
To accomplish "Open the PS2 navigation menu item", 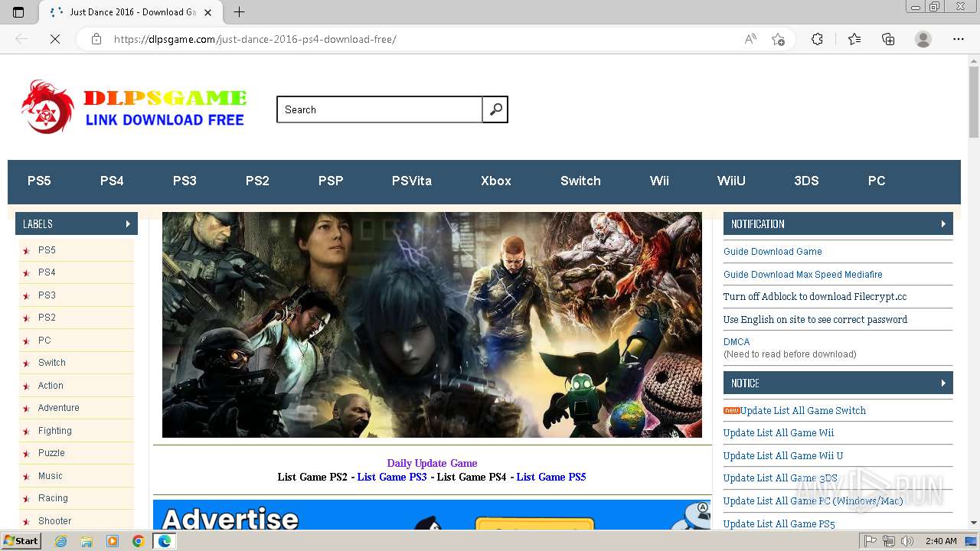I will click(257, 181).
